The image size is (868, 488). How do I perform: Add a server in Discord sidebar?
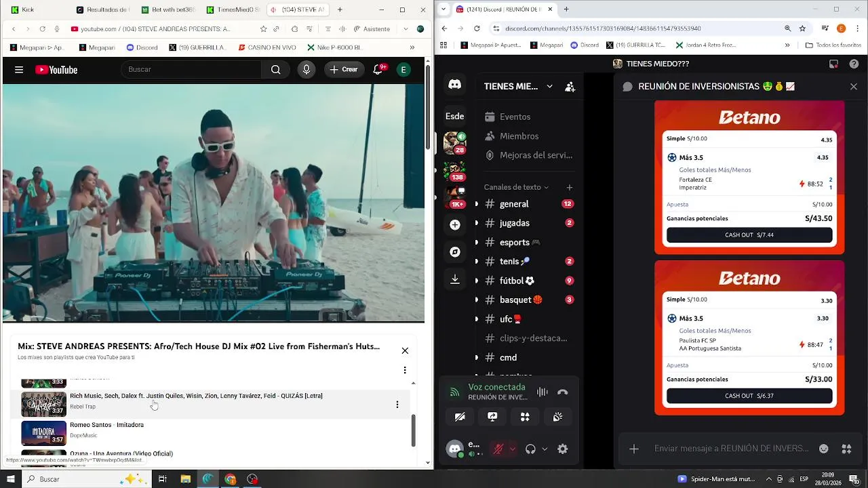tap(455, 224)
